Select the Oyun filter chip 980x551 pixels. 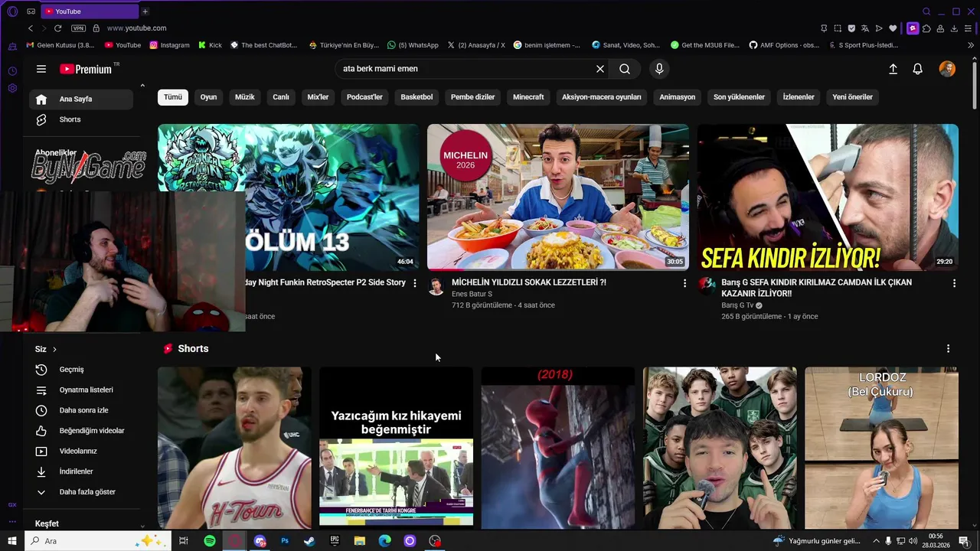point(208,97)
